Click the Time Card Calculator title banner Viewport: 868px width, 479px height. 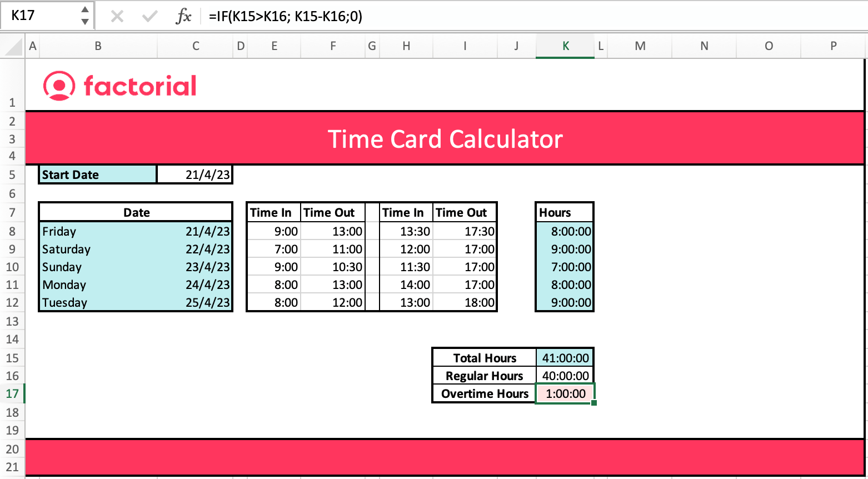[445, 139]
